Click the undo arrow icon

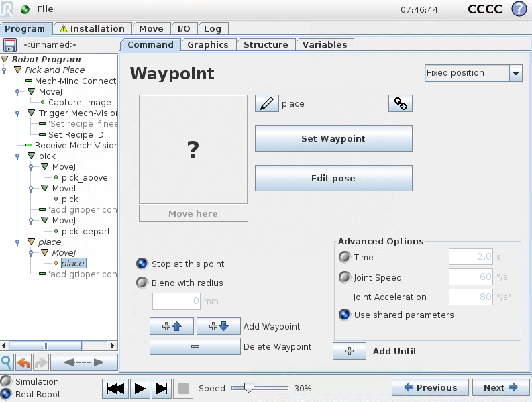click(23, 362)
